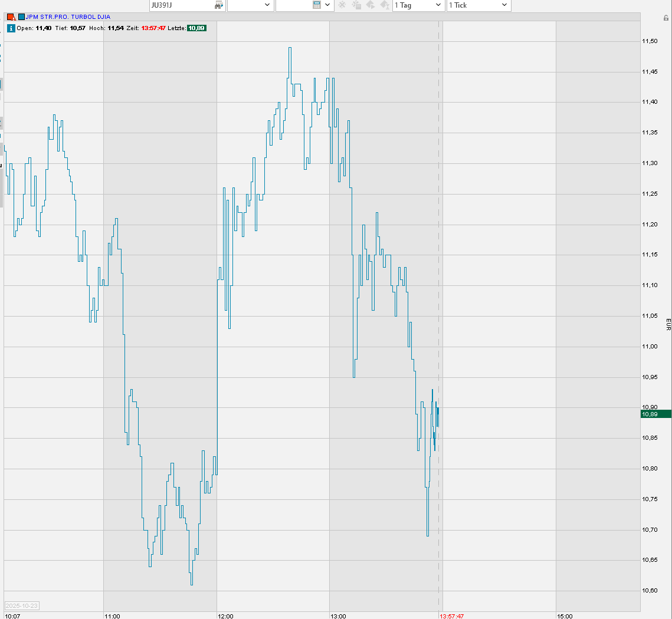
Task: Click the red alert icon beside instrument name
Action: (x=11, y=17)
